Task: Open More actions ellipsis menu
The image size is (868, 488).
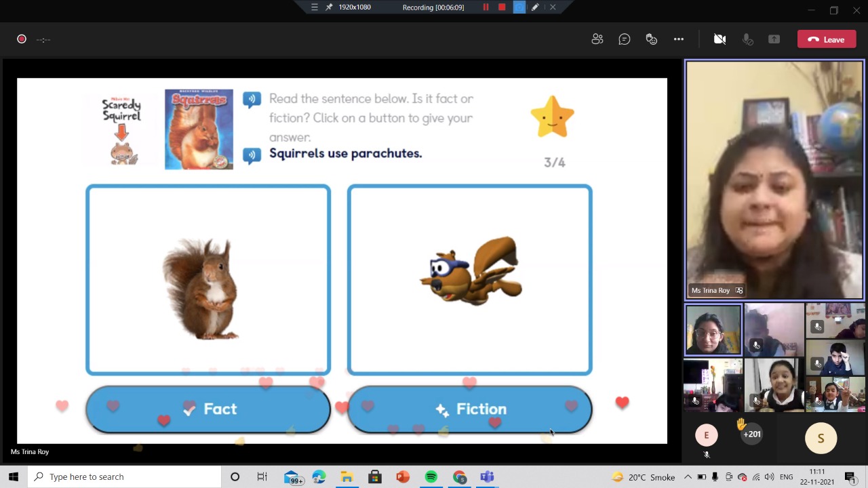Action: tap(679, 39)
